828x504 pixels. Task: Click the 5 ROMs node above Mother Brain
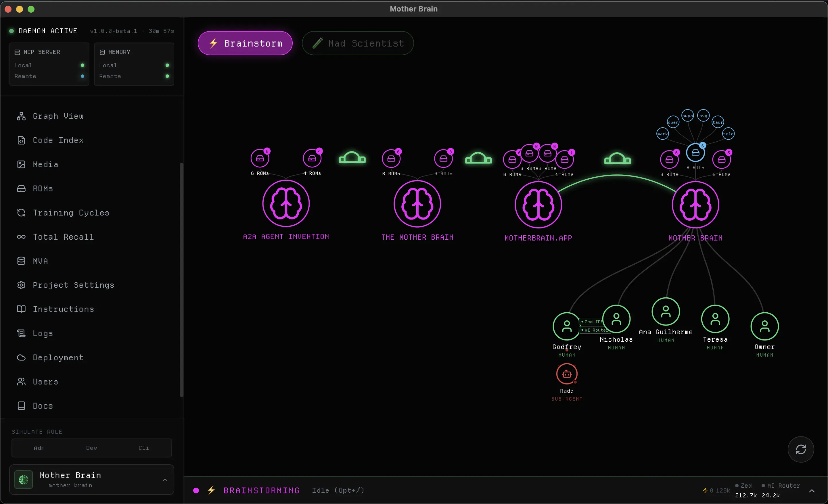[x=722, y=160]
